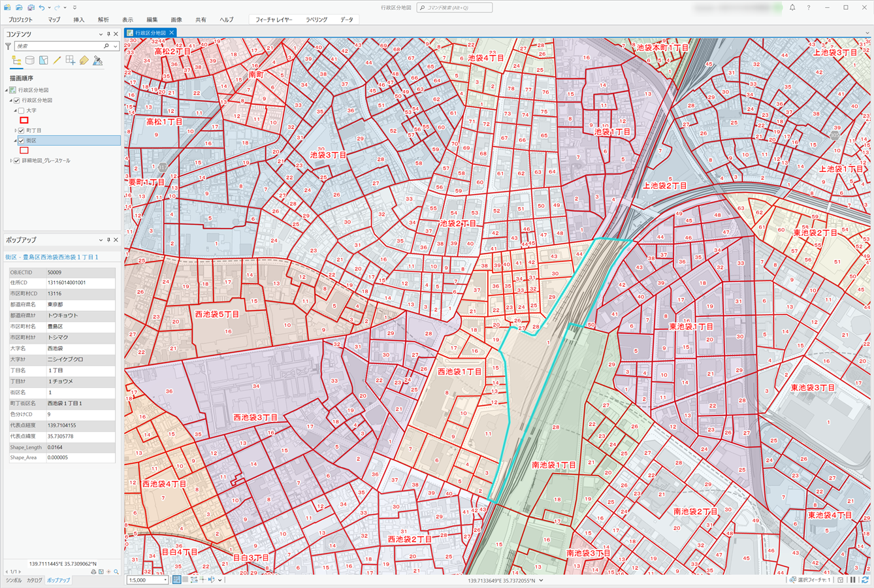
Task: Click the zoom-to-feature magnifier in the popup pane
Action: coord(116,572)
